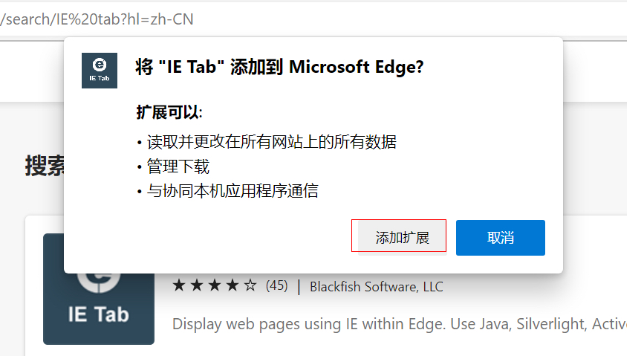Click the extension description starting "Display web pages"
This screenshot has height=356, width=644.
click(x=399, y=324)
